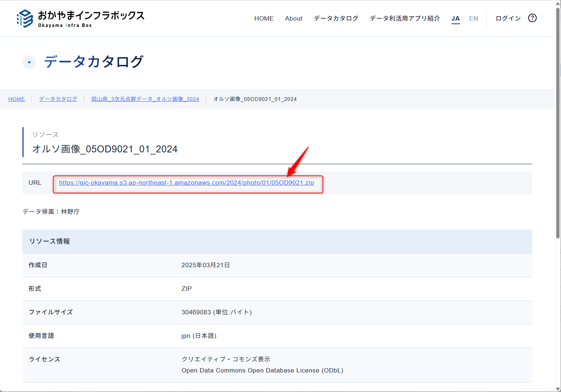
Task: Open データ利活用アプリ紹介 menu item
Action: coord(405,18)
